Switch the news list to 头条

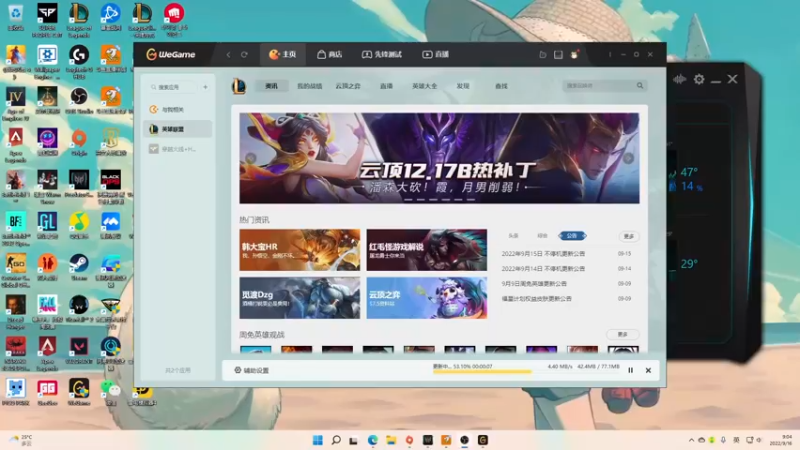(x=513, y=236)
